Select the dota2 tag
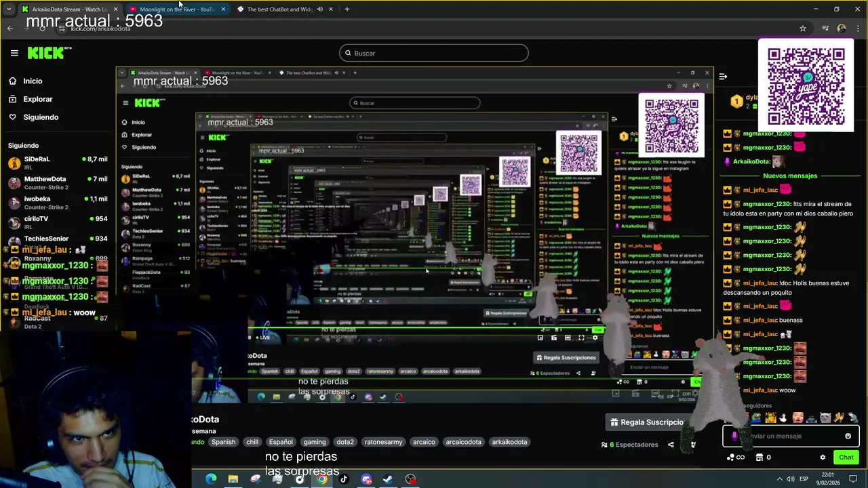 [345, 442]
